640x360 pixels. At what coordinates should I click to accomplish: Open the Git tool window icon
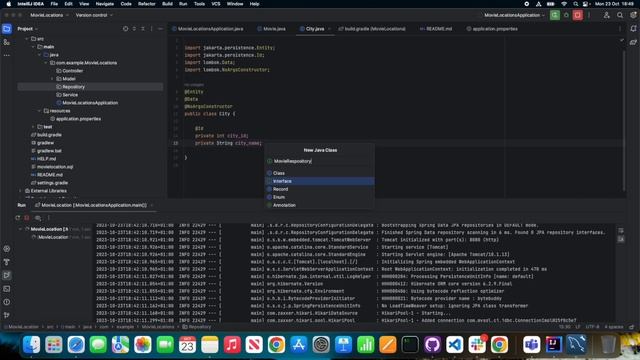click(x=7, y=315)
